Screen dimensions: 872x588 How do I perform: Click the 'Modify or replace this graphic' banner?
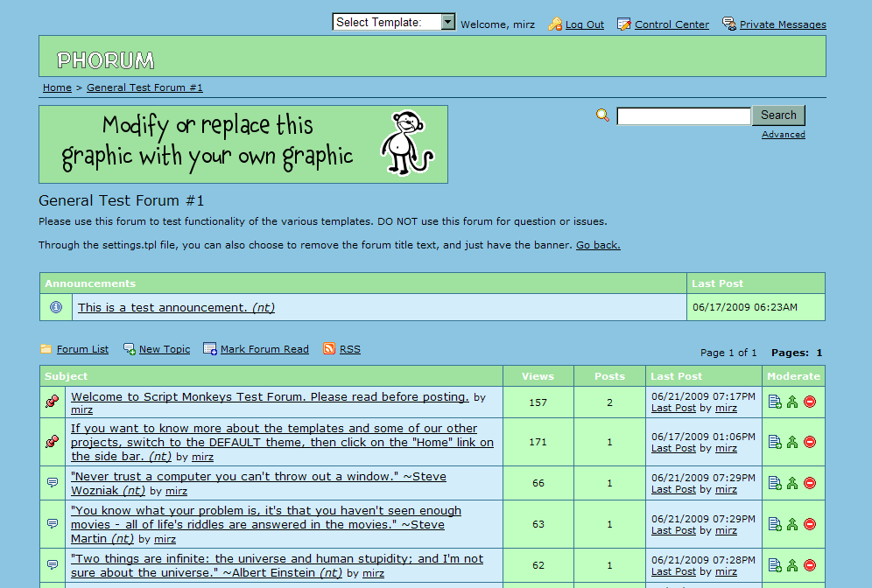point(243,144)
